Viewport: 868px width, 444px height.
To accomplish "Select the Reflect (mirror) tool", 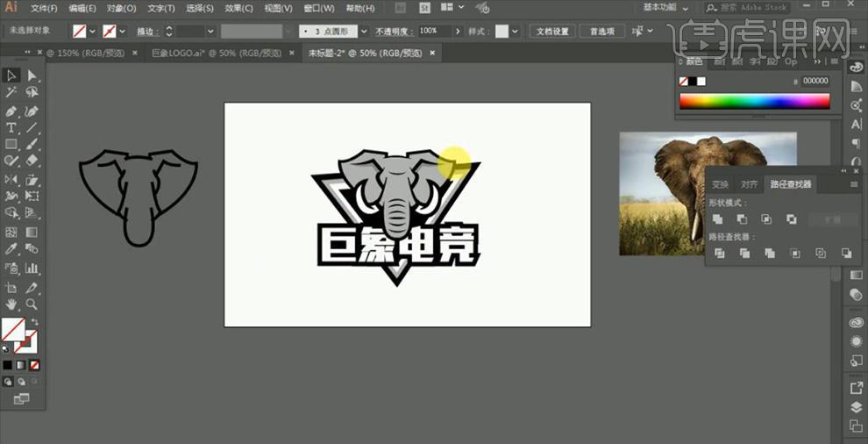I will pyautogui.click(x=11, y=179).
